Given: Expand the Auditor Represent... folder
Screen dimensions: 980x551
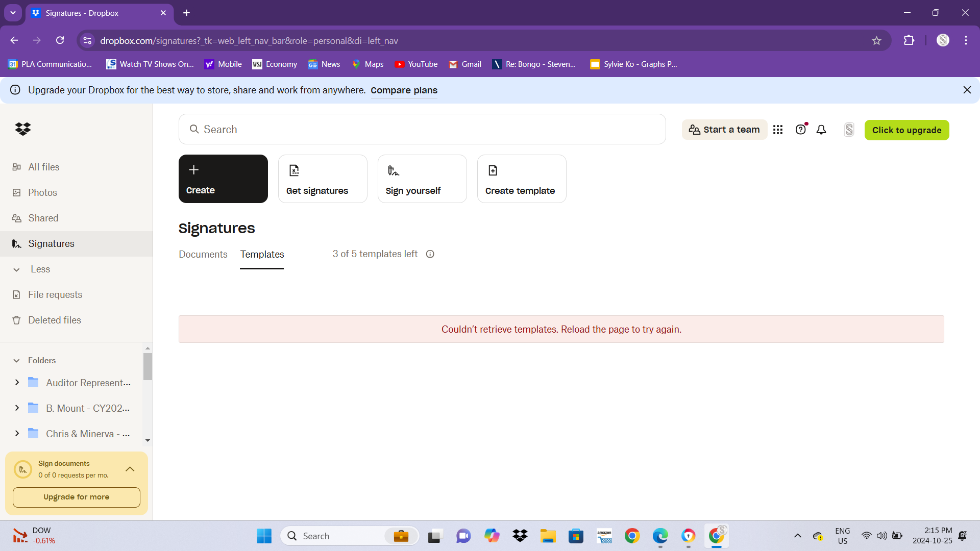Looking at the screenshot, I should pos(16,383).
